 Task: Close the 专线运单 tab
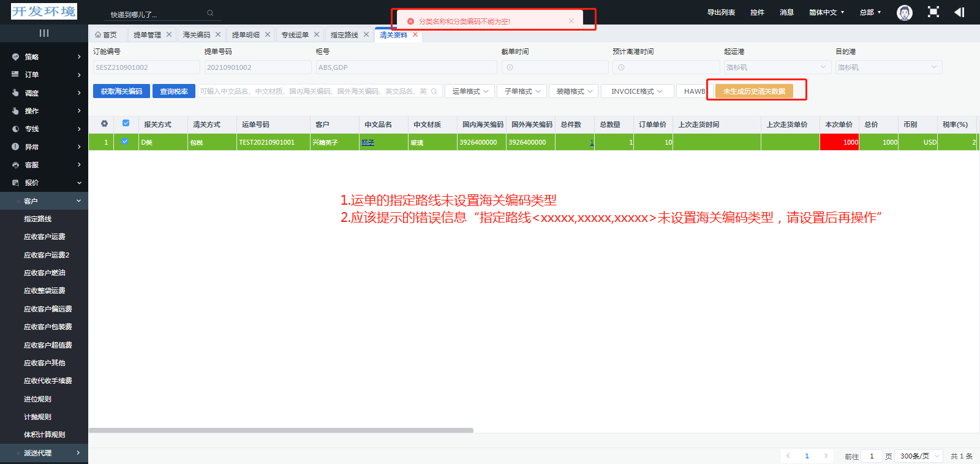pyautogui.click(x=317, y=34)
